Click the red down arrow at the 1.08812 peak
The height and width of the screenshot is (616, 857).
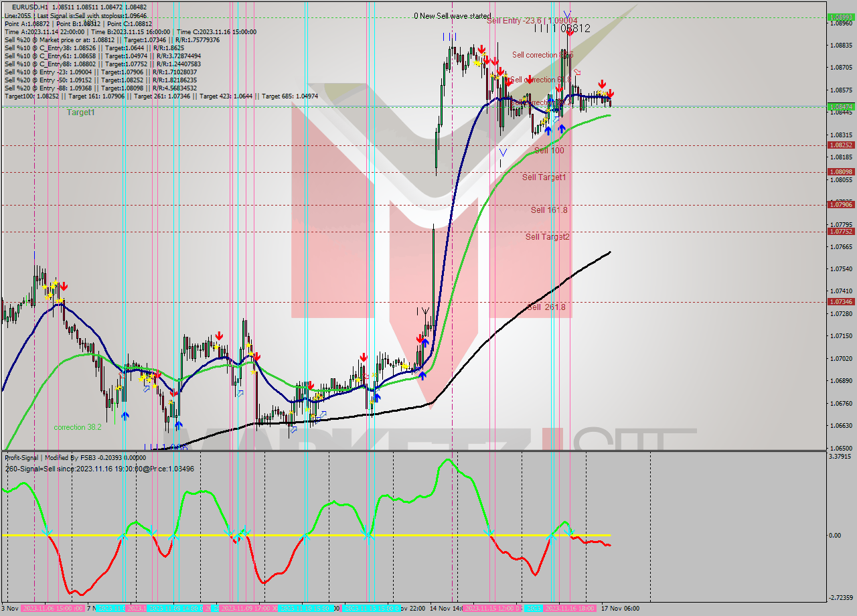[570, 31]
